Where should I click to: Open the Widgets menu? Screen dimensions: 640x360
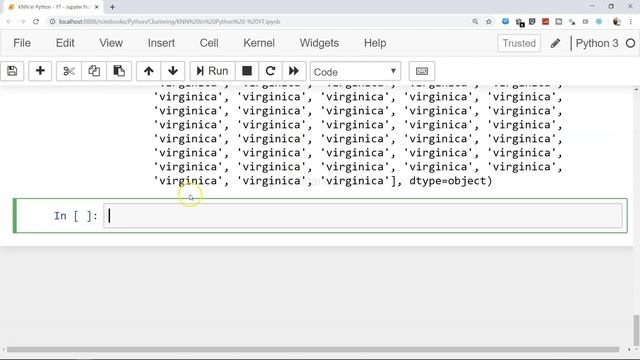[x=319, y=43]
